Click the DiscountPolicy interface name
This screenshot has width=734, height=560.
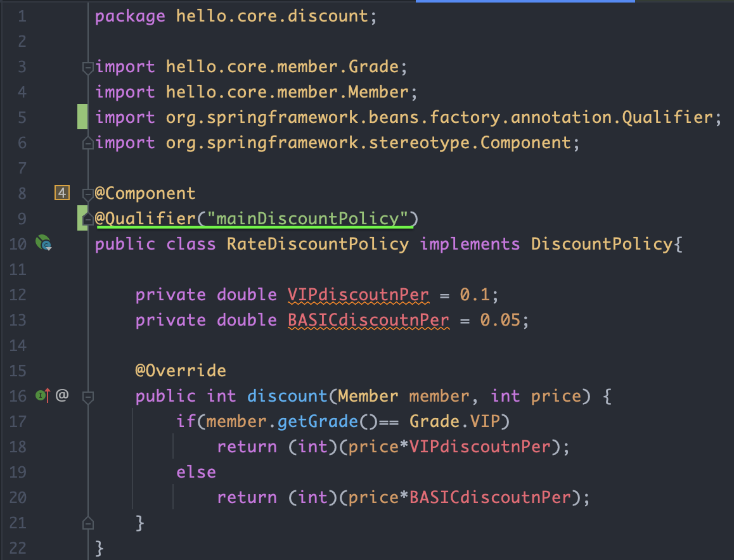pyautogui.click(x=602, y=245)
